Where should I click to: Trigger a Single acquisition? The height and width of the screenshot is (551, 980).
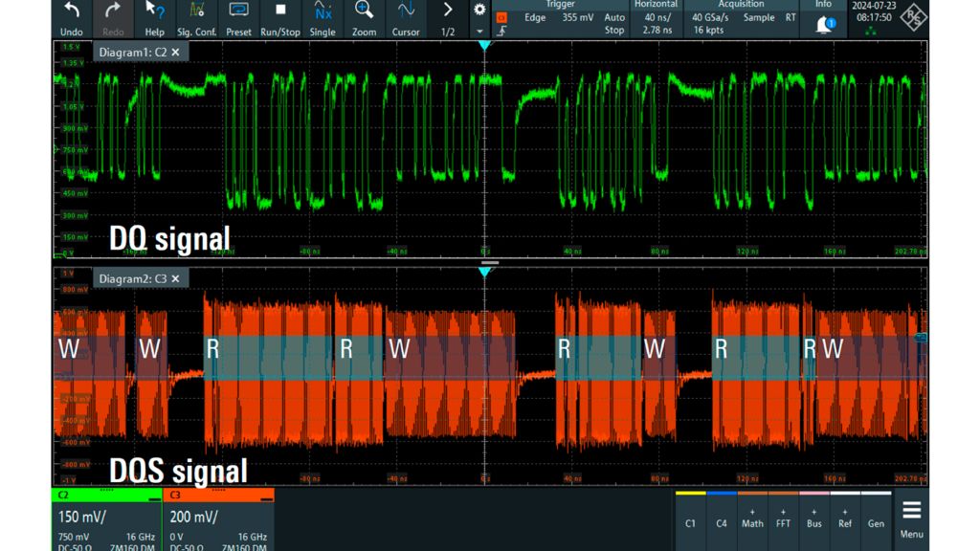[x=323, y=15]
